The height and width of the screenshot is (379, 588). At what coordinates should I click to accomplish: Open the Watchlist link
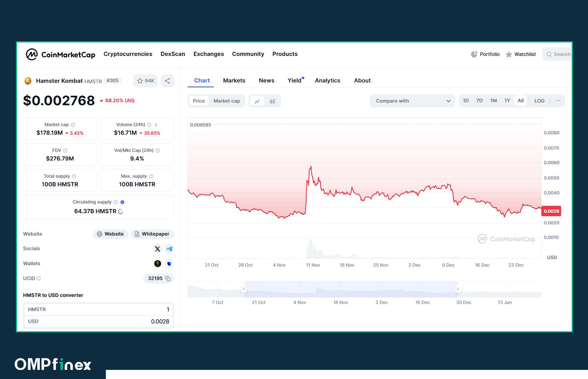(x=521, y=54)
